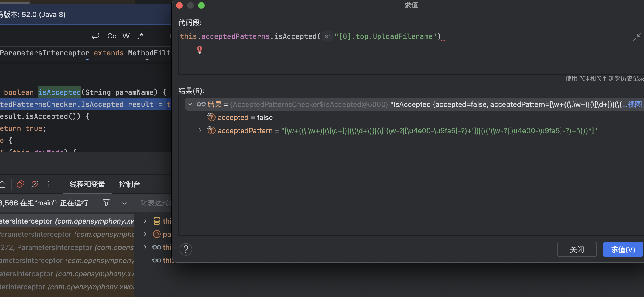This screenshot has width=644, height=297.
Task: Toggle Mute Breakpoints slashed circle icon
Action: coord(35,184)
